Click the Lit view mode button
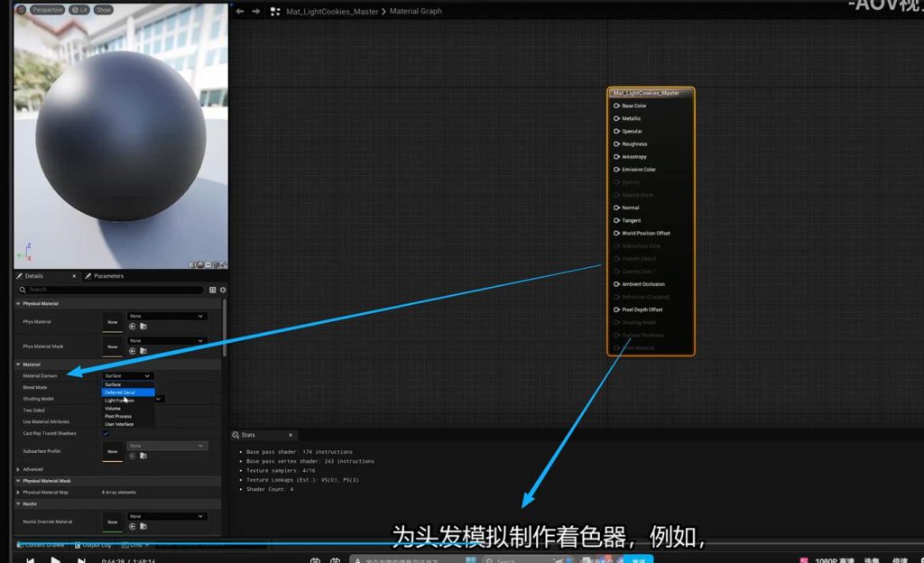The height and width of the screenshot is (563, 924). tap(79, 10)
